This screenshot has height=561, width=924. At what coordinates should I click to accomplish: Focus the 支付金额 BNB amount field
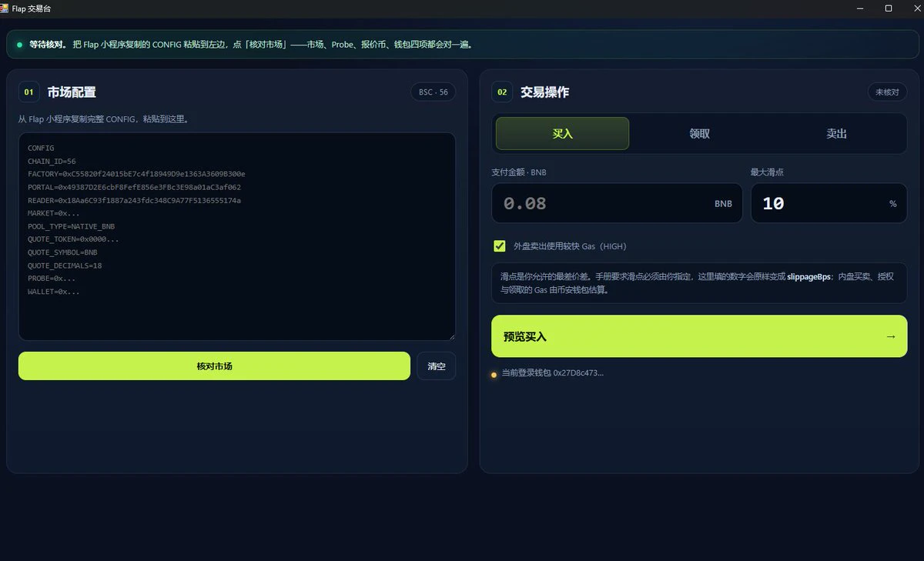pos(617,203)
